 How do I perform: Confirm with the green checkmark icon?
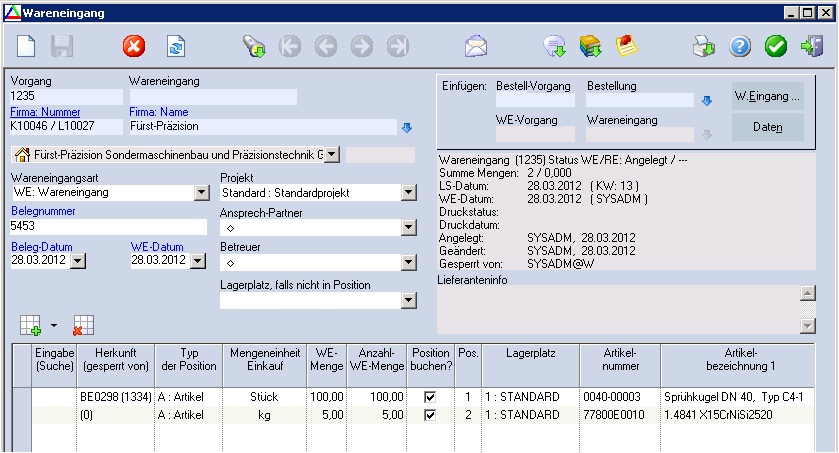[x=775, y=46]
